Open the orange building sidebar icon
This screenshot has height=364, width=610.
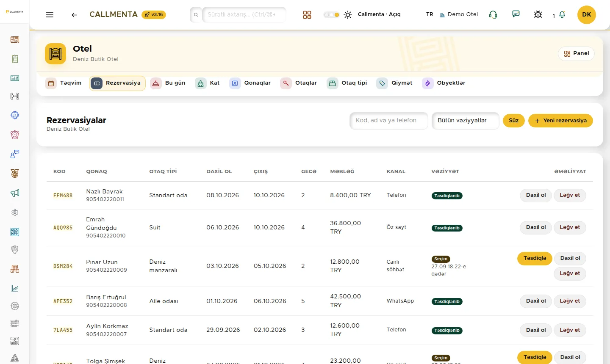point(15,269)
